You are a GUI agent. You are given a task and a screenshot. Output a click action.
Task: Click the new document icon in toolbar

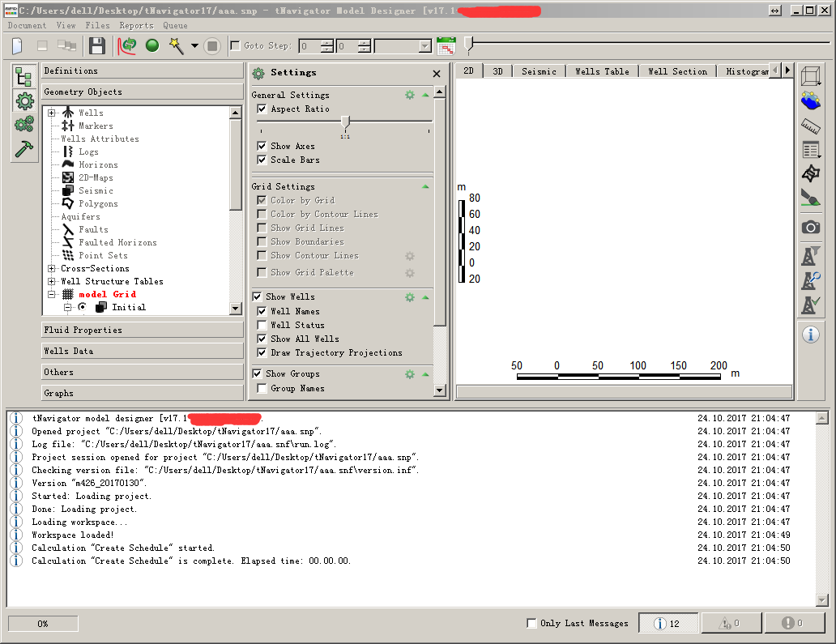click(17, 46)
